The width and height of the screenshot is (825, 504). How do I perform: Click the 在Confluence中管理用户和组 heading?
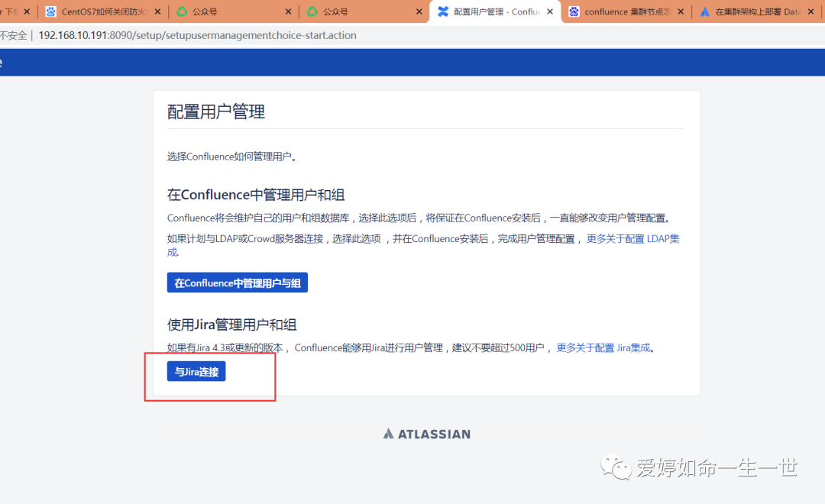tap(256, 195)
